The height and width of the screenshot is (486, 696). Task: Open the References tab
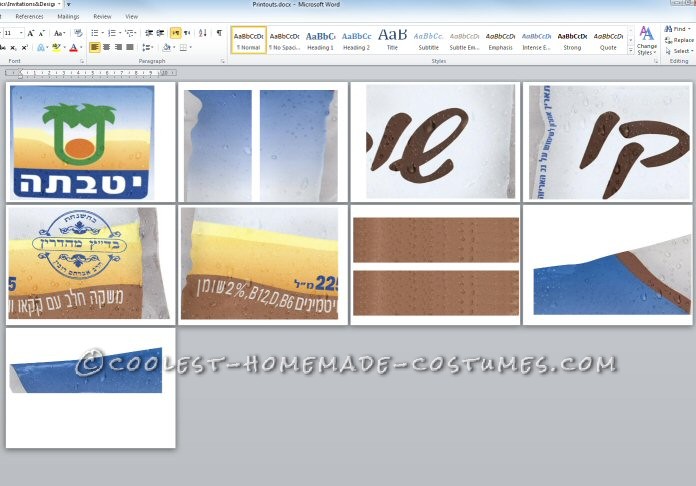pos(29,16)
